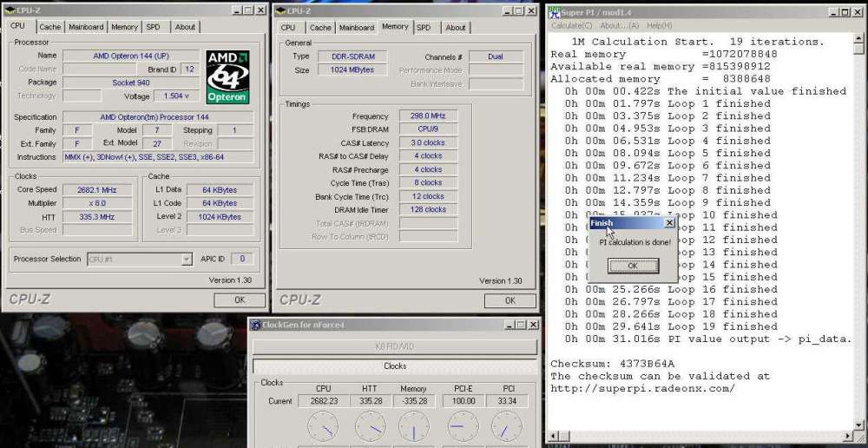Viewport: 868px width, 448px height.
Task: Minimize the ClockGen for nForce4 window
Action: 510,325
